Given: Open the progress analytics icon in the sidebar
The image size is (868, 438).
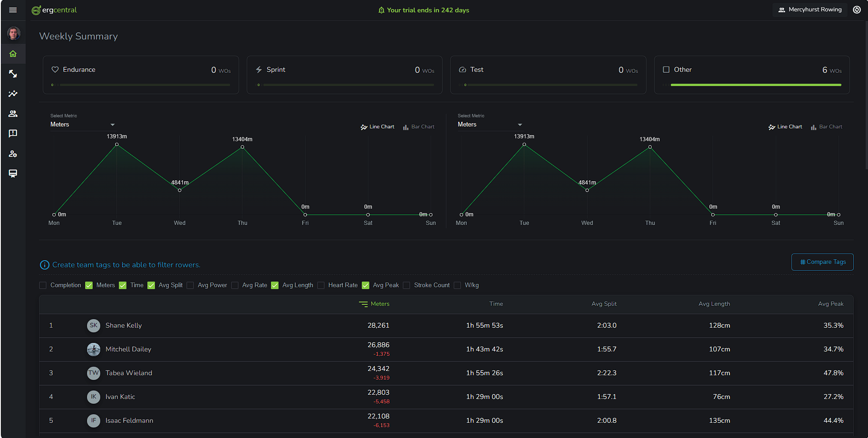Looking at the screenshot, I should tap(13, 94).
